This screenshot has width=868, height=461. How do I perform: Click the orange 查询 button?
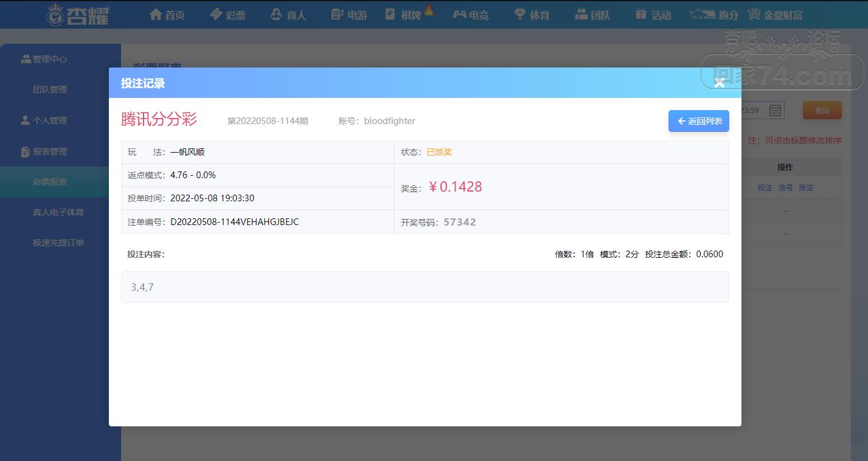822,110
